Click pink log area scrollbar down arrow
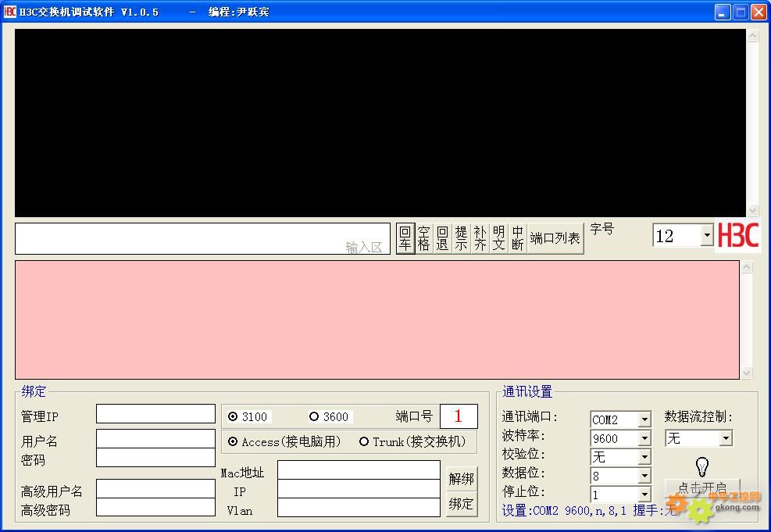 pyautogui.click(x=747, y=373)
